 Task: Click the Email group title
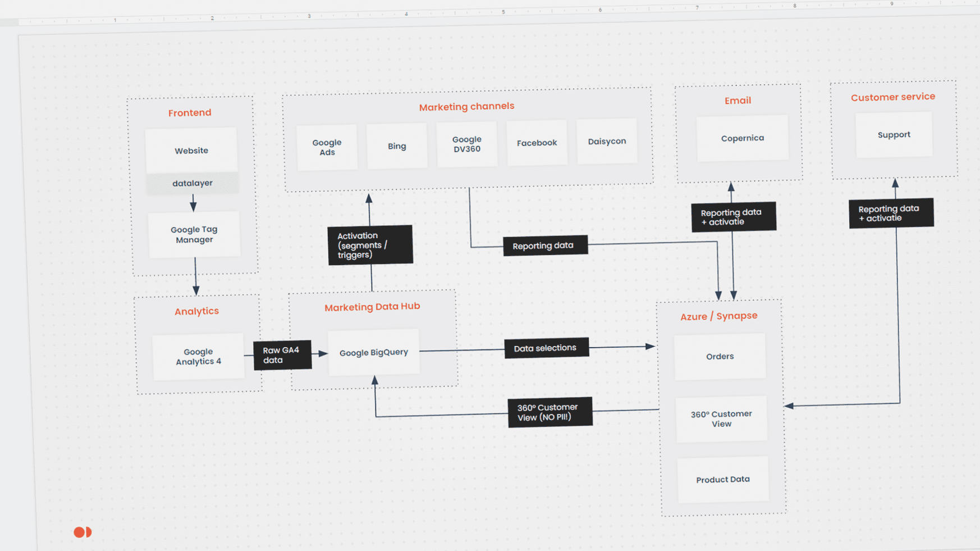[x=738, y=101]
